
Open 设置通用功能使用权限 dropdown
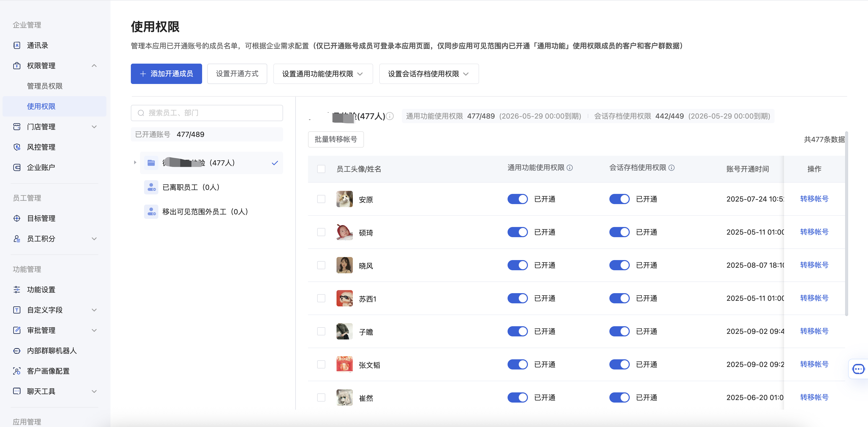323,74
